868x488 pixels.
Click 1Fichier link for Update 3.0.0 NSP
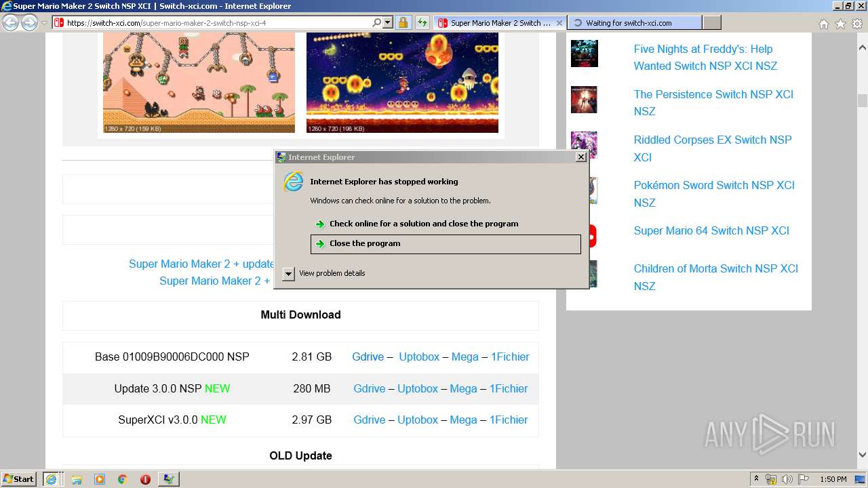509,388
